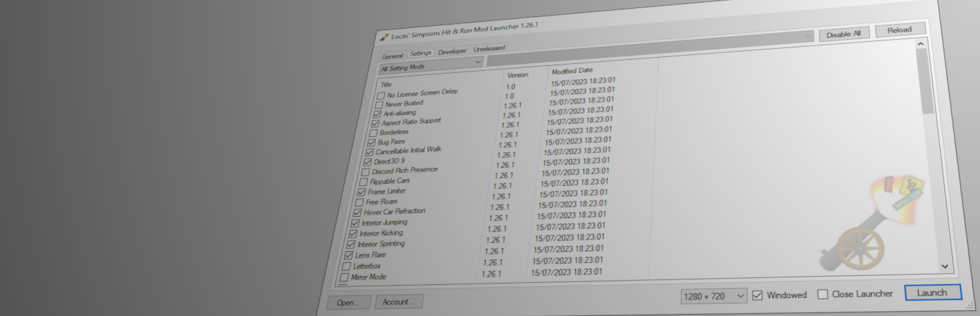The image size is (980, 316).
Task: Click the cannon logo graphic
Action: (871, 224)
